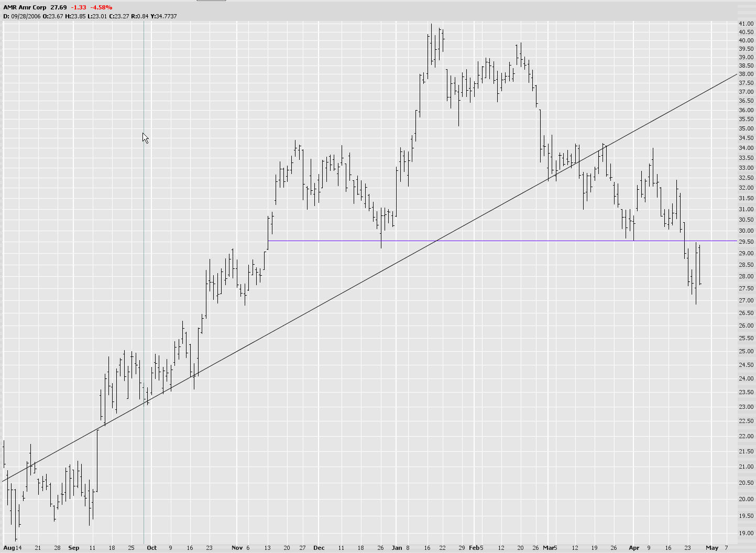The image size is (756, 553).
Task: Click the red percent change -4.58%
Action: click(x=102, y=7)
